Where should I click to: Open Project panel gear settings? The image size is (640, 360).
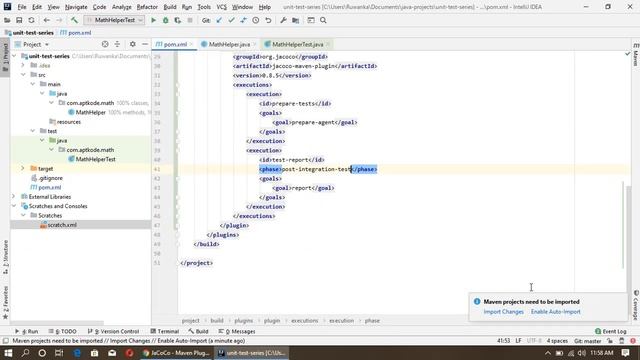133,44
